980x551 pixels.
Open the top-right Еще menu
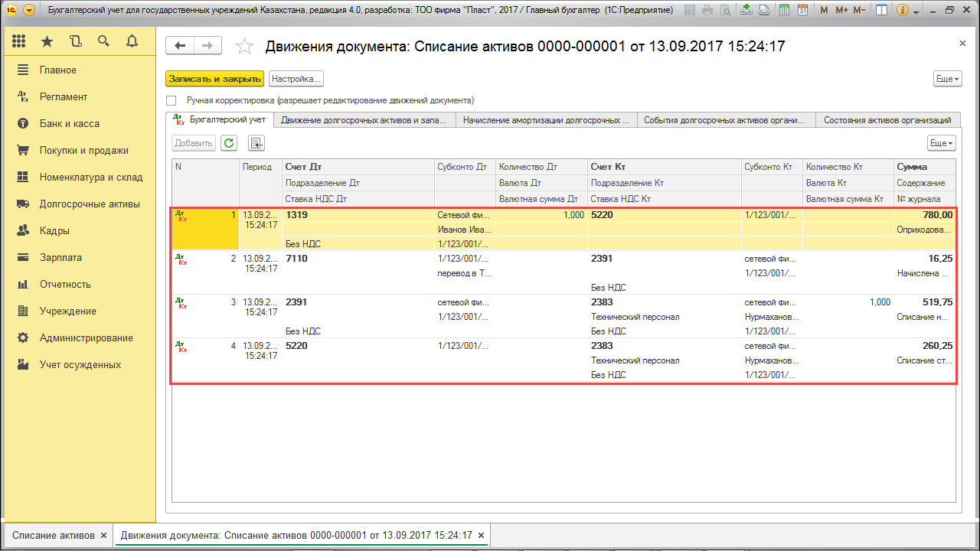pos(947,78)
